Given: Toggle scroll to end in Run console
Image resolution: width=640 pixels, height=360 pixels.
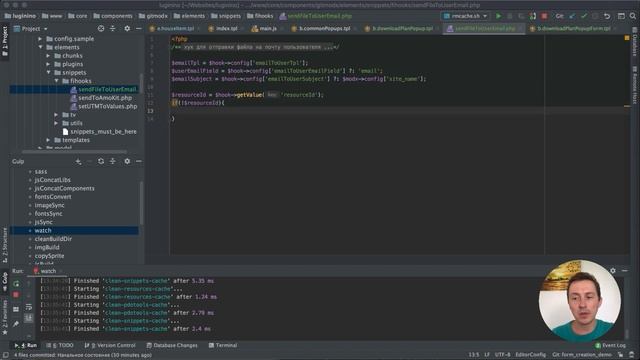Looking at the screenshot, I should click(x=29, y=318).
